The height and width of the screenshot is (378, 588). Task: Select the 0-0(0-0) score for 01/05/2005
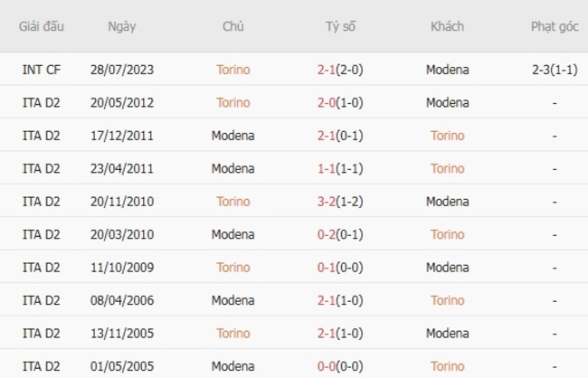340,366
